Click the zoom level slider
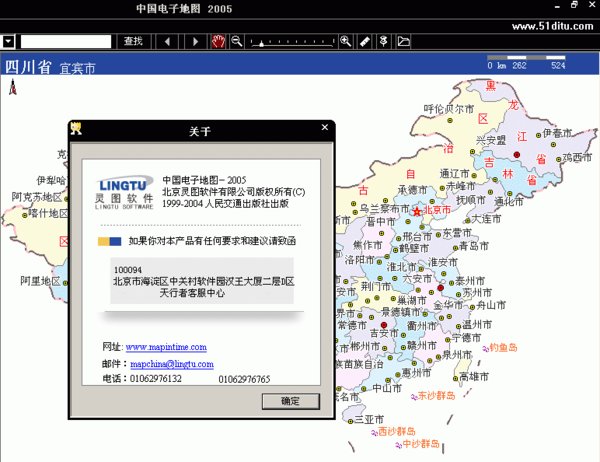The image size is (600, 462). click(x=292, y=42)
